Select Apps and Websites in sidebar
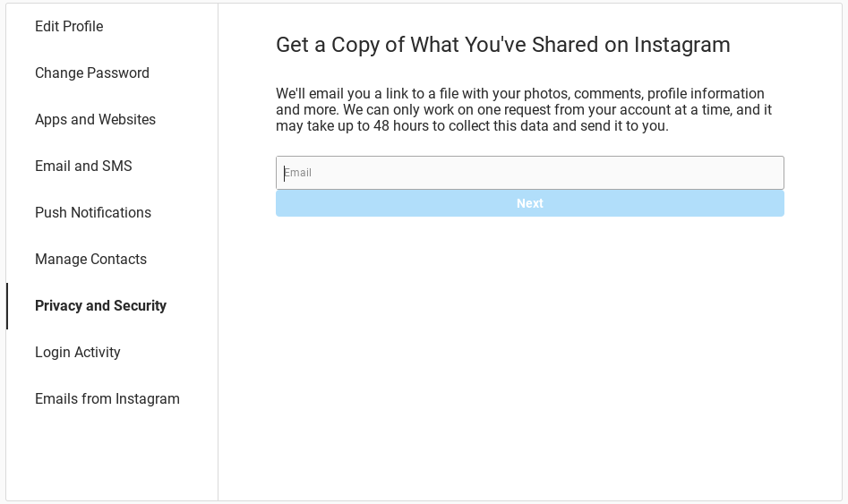The width and height of the screenshot is (848, 504). click(x=95, y=120)
